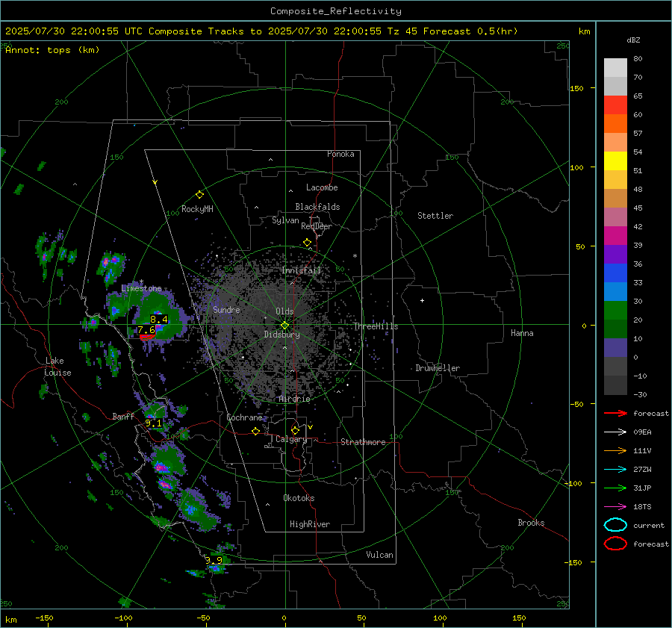Click the green 31JP arrow in legend
This screenshot has width=672, height=628.
click(x=615, y=488)
